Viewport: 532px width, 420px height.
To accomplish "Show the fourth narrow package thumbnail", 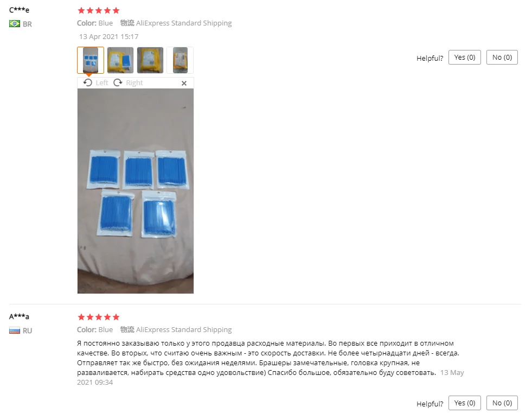I will click(x=180, y=60).
